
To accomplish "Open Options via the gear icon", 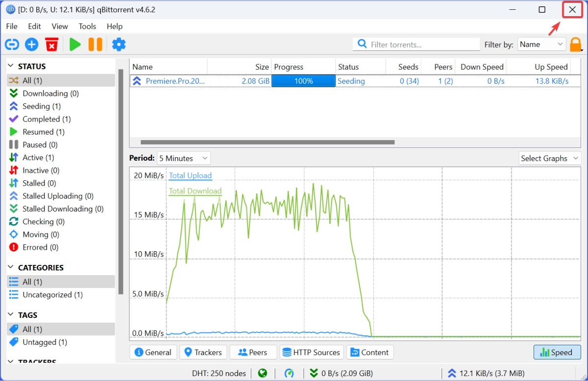I will pyautogui.click(x=119, y=45).
